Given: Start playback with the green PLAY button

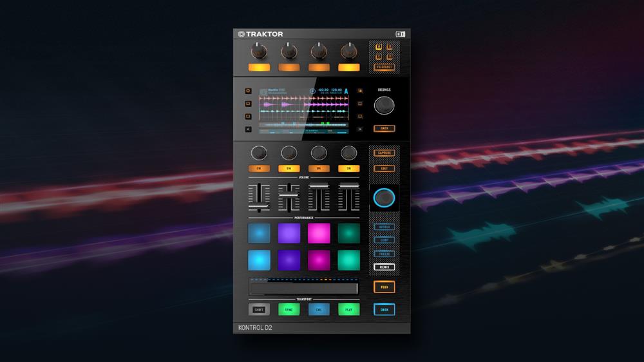Looking at the screenshot, I should 348,309.
